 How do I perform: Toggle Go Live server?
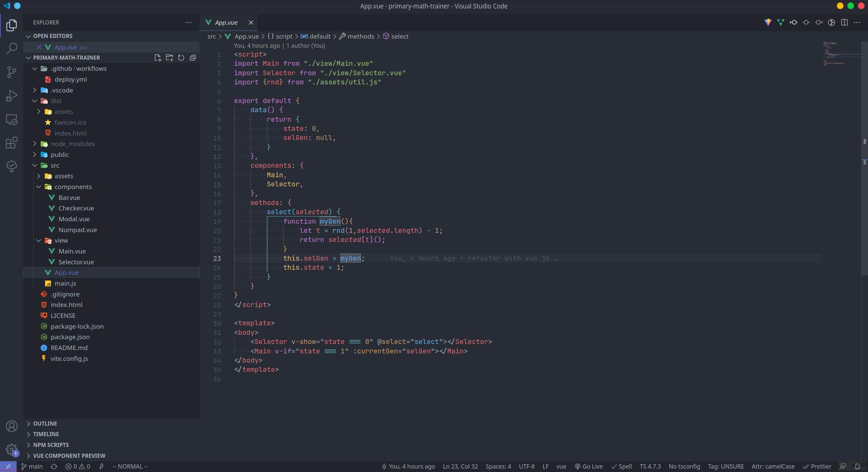click(589, 467)
